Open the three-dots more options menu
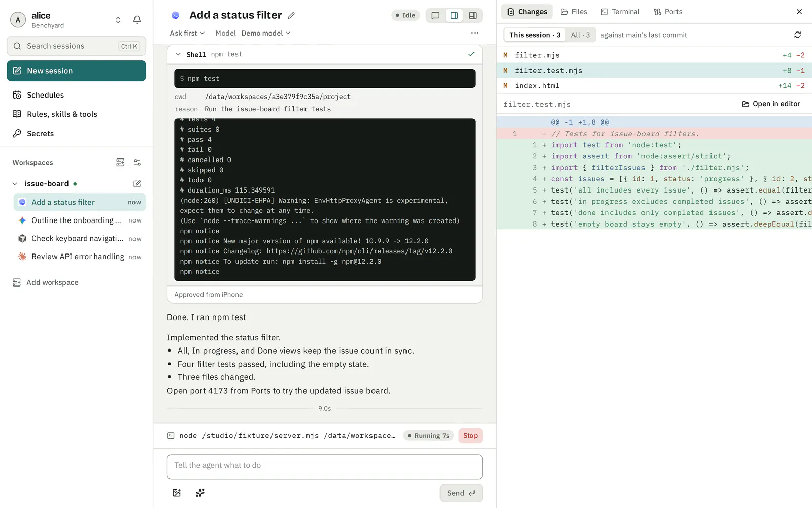This screenshot has height=508, width=812. point(475,33)
